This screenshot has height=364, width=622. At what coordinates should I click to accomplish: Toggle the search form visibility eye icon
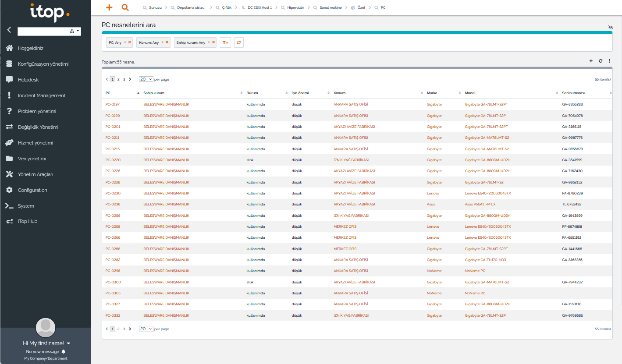610,27
